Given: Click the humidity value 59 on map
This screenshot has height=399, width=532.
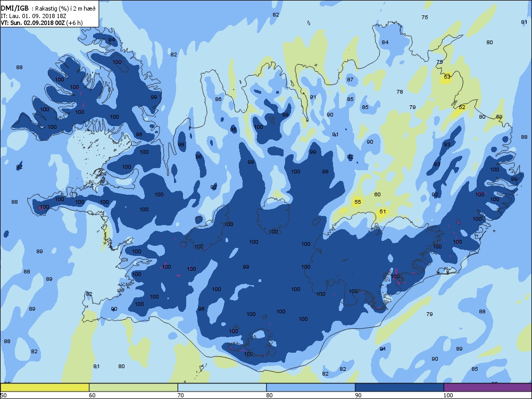Looking at the screenshot, I should coord(499,117).
